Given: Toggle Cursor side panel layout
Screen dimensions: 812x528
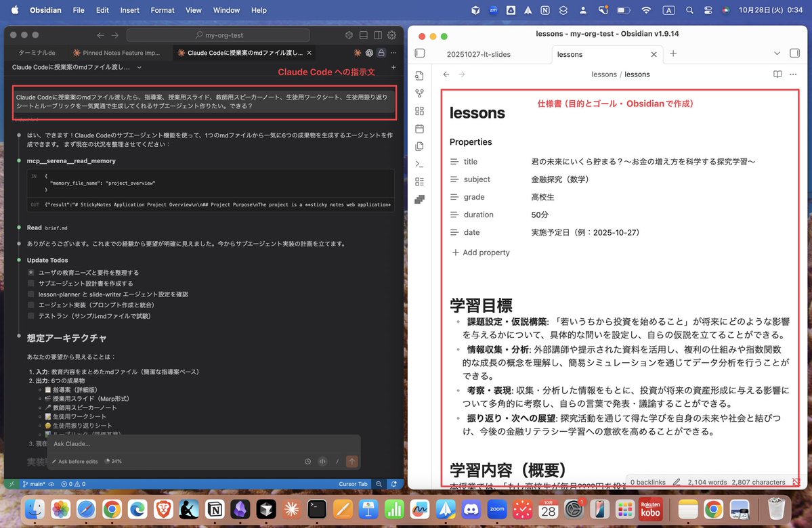Looking at the screenshot, I should pos(378,35).
